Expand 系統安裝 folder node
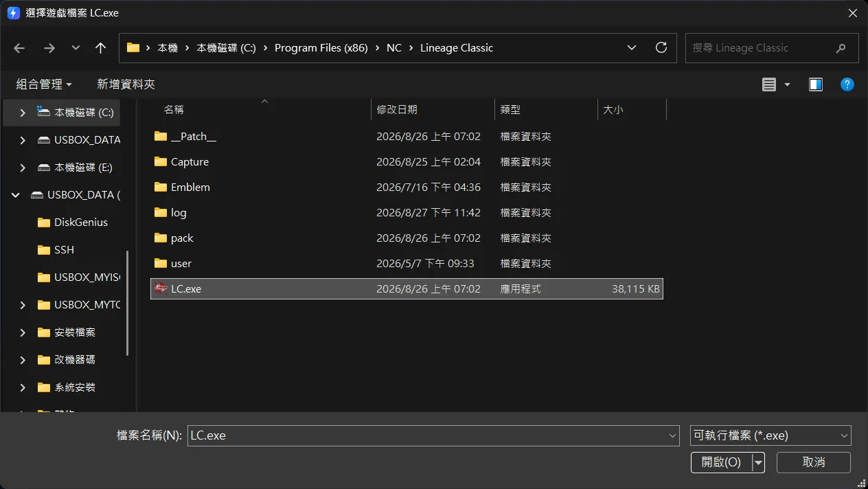Screen dimensions: 868x489 [x=23, y=387]
